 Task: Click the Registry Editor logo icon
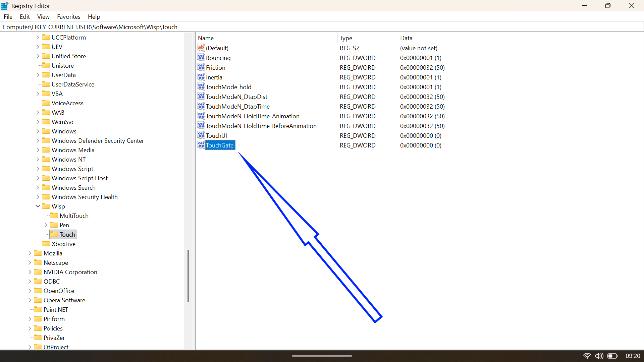(x=4, y=5)
